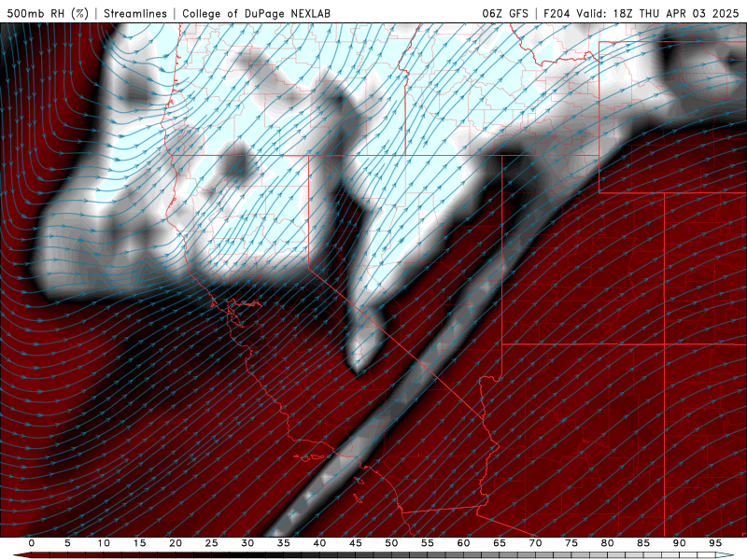Click the '06Z GFS' model run label
The width and height of the screenshot is (747, 560).
point(505,13)
